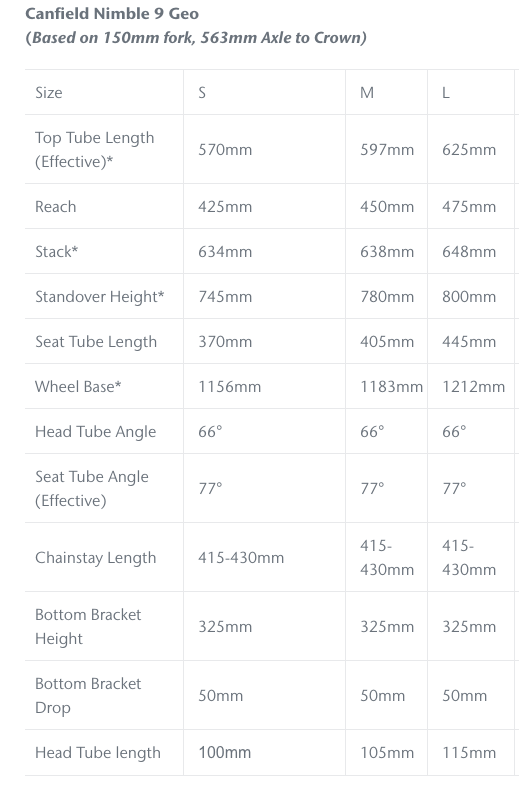This screenshot has height=786, width=519.
Task: Select the Size row label
Action: click(x=49, y=93)
